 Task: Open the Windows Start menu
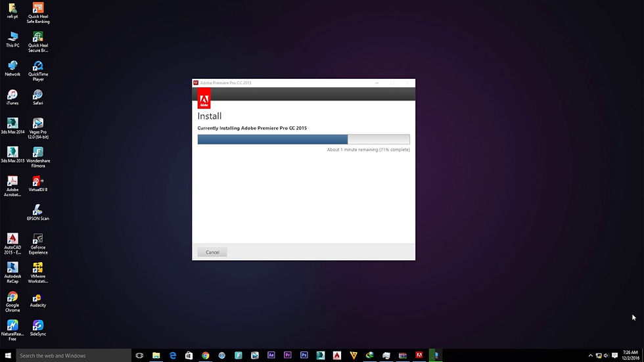(x=8, y=355)
